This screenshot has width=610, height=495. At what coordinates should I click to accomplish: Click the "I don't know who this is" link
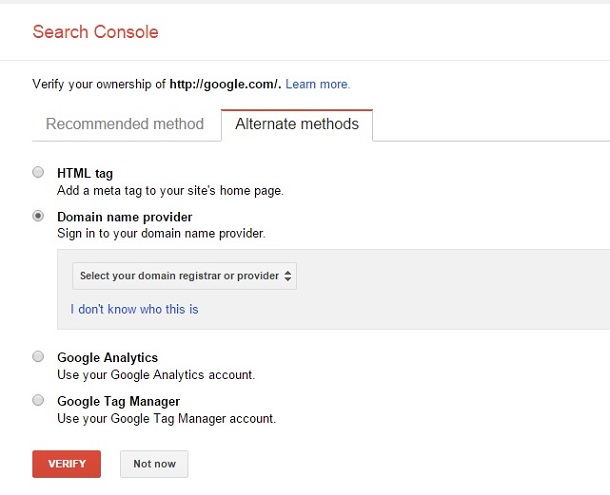(x=134, y=309)
